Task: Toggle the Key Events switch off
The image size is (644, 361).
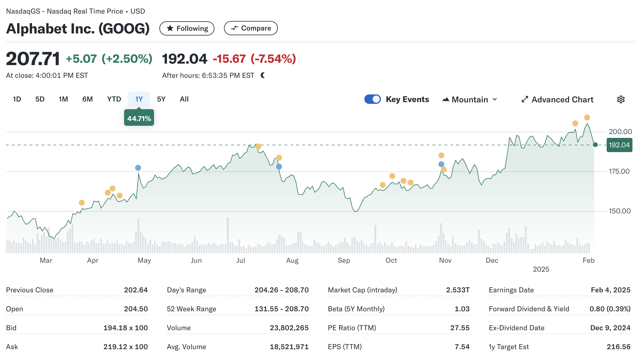Action: (372, 99)
